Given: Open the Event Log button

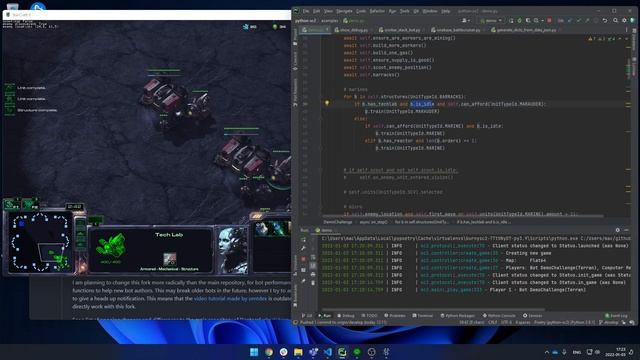Looking at the screenshot, I should pos(616,316).
